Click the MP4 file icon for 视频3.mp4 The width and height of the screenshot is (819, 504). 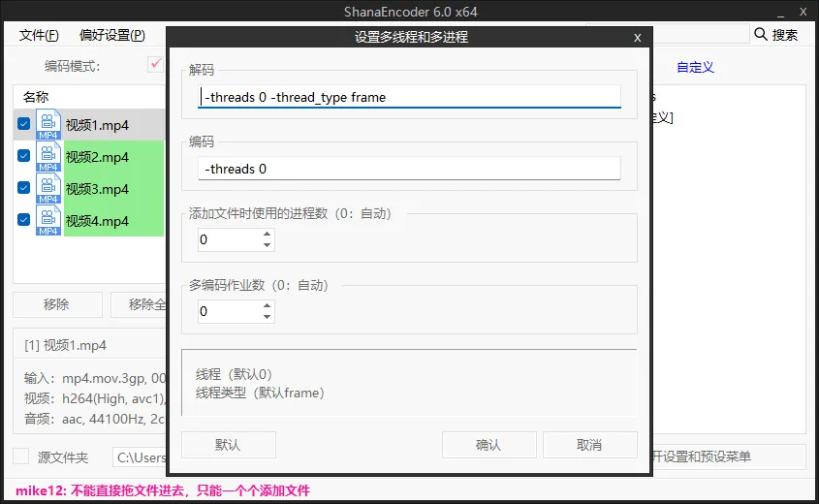coord(48,189)
